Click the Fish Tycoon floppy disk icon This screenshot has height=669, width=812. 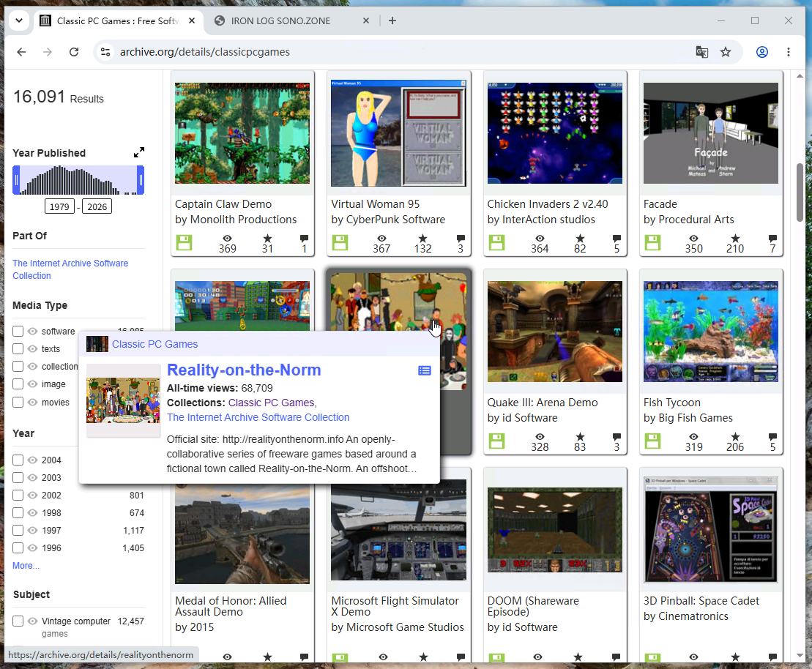pos(652,441)
